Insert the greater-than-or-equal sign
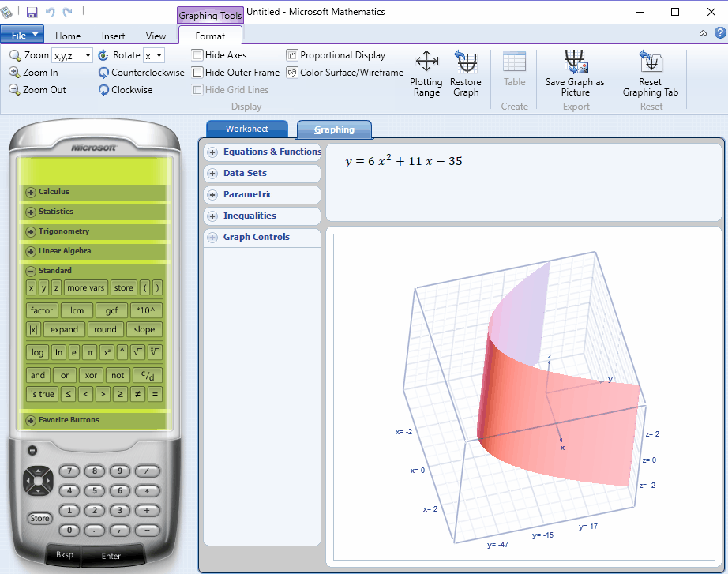 120,394
